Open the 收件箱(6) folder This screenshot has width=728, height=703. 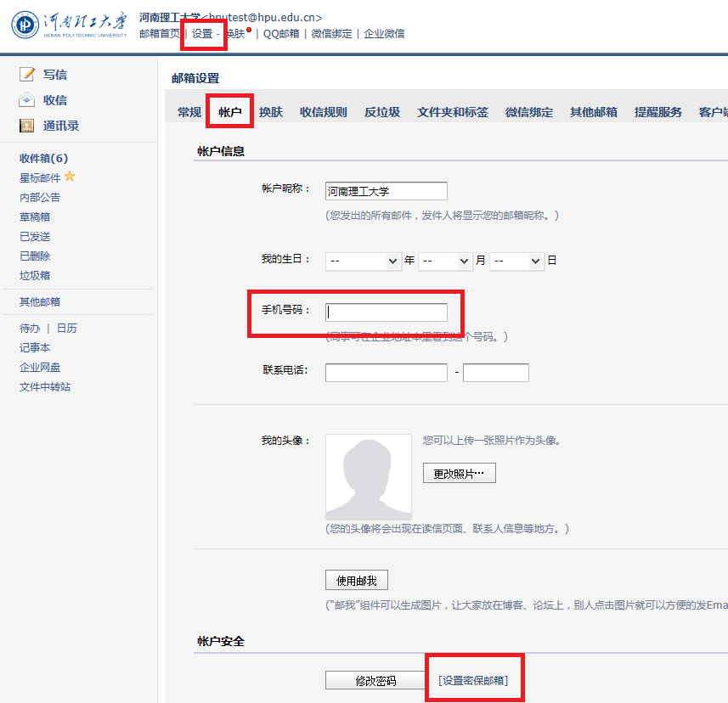click(x=44, y=159)
